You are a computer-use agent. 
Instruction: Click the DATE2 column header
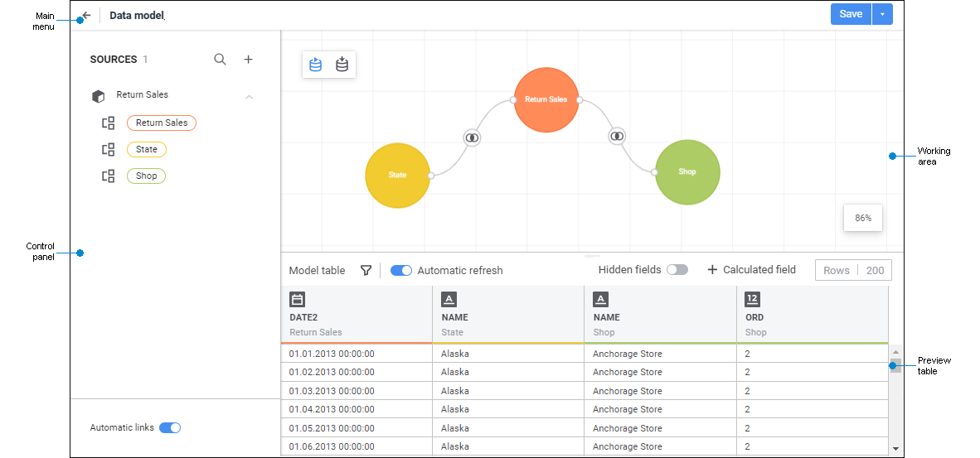tap(357, 315)
